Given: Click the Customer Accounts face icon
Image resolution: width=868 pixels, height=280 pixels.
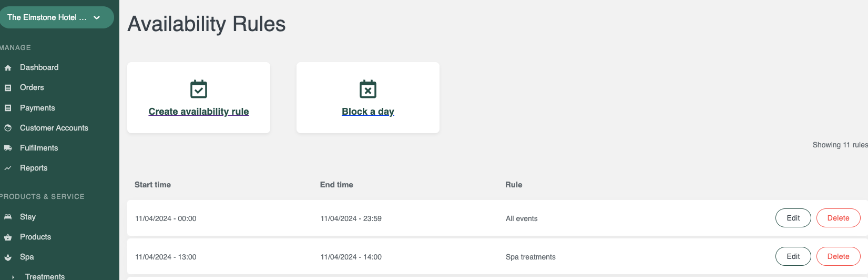Looking at the screenshot, I should pyautogui.click(x=8, y=128).
